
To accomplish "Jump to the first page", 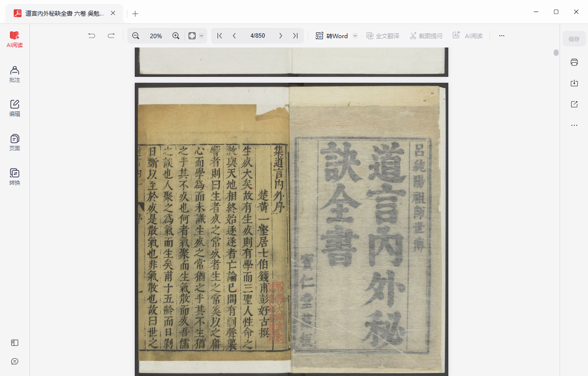I will (220, 36).
